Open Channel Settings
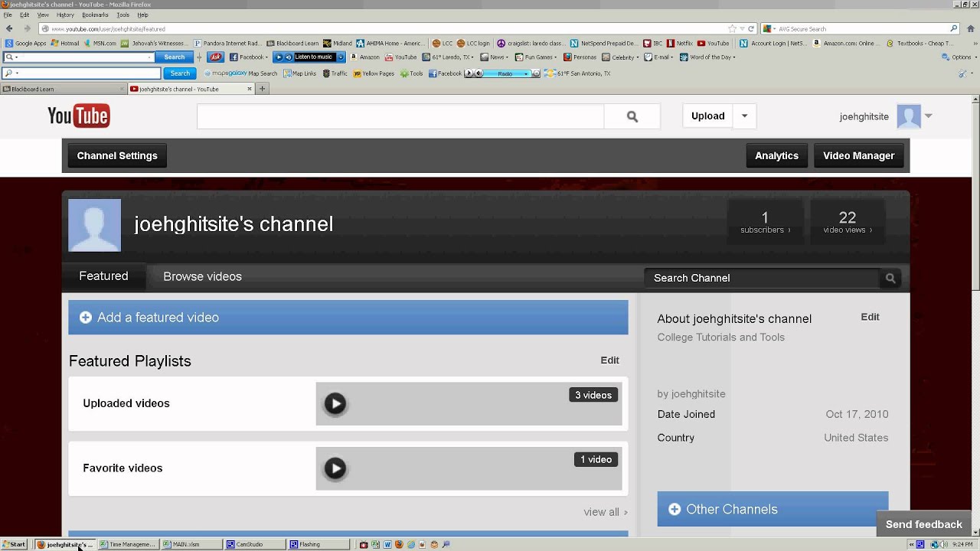 tap(117, 155)
